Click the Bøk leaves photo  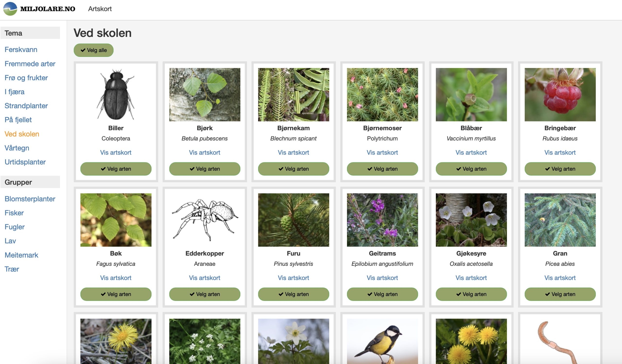coord(116,220)
